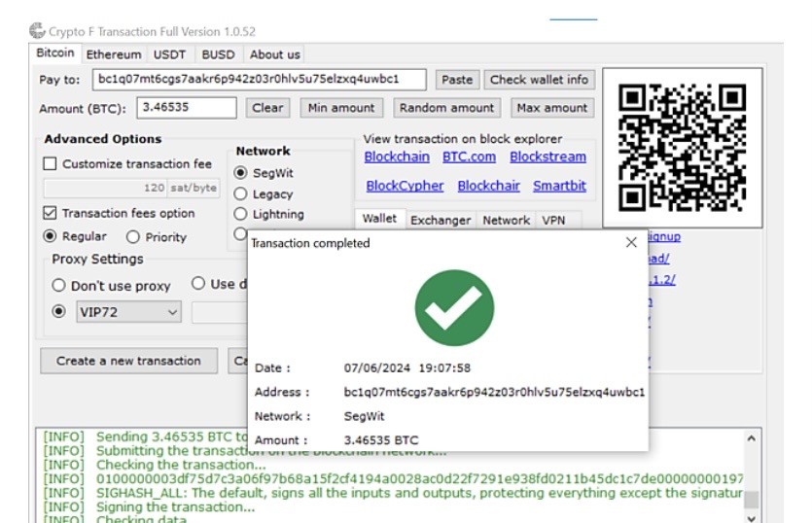Image resolution: width=812 pixels, height=523 pixels.
Task: Click the QR code image
Action: 682,147
